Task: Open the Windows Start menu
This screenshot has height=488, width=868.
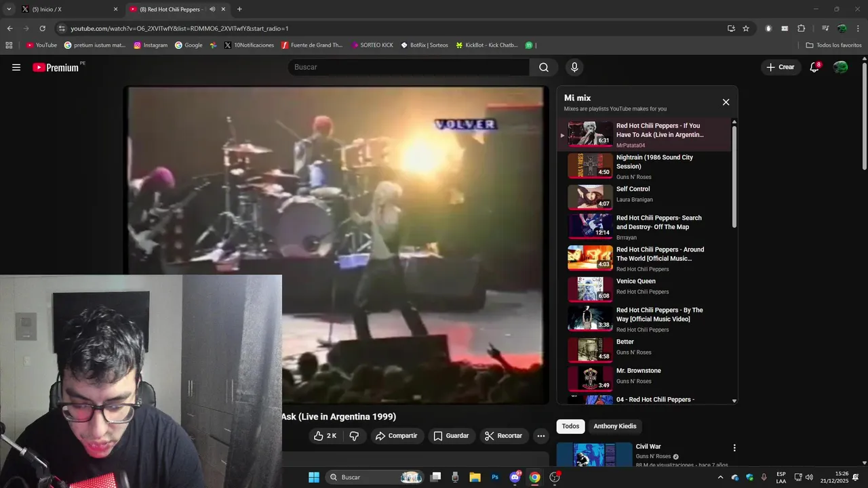Action: (x=314, y=477)
